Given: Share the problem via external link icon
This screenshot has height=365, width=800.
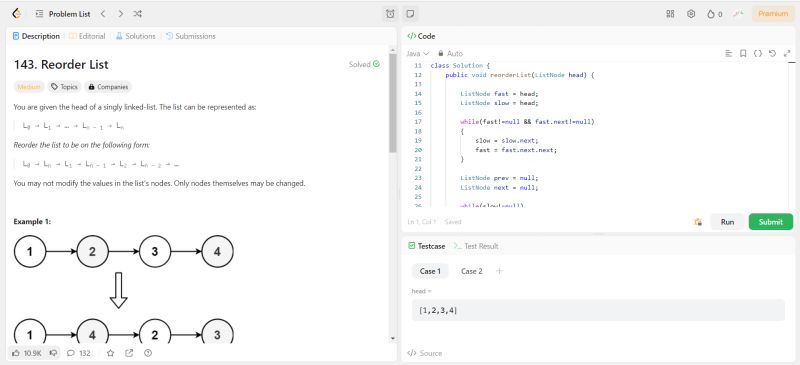Looking at the screenshot, I should (129, 353).
